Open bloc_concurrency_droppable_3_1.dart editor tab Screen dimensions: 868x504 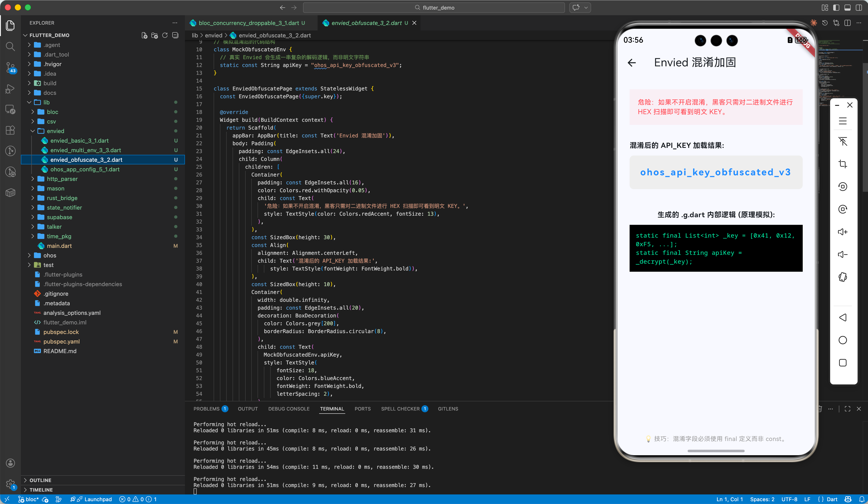[248, 23]
